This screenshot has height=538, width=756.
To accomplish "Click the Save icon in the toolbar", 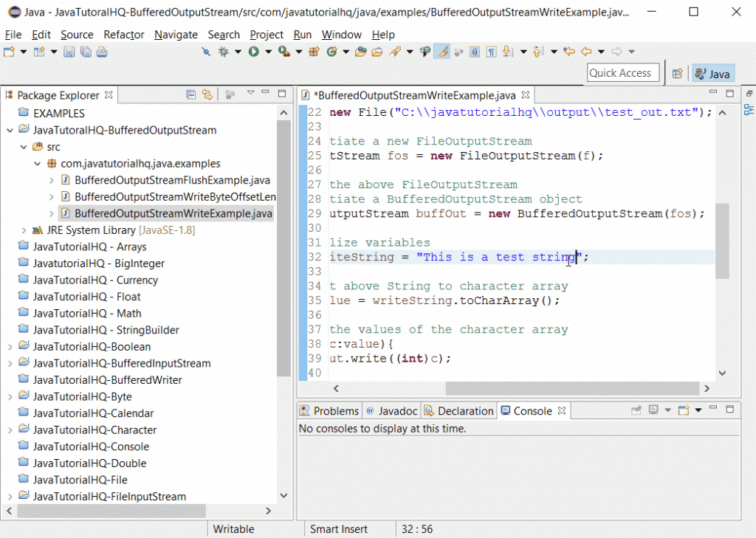I will [x=69, y=52].
